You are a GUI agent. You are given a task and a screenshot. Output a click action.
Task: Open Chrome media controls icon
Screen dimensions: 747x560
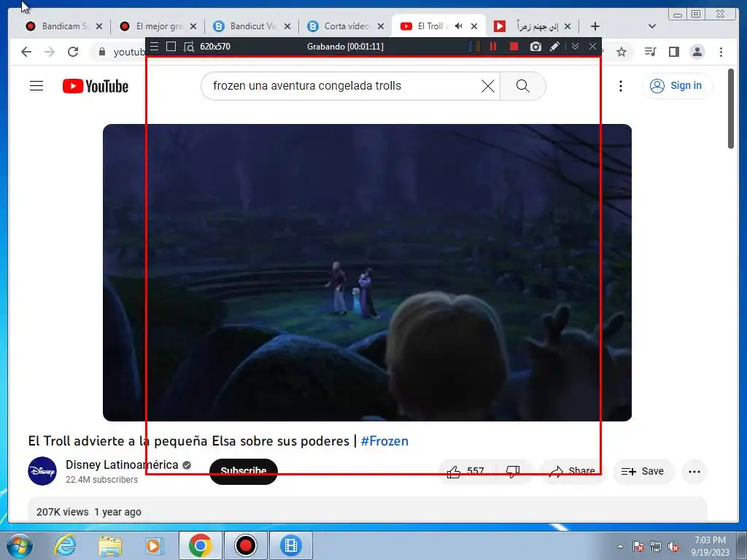coord(650,52)
